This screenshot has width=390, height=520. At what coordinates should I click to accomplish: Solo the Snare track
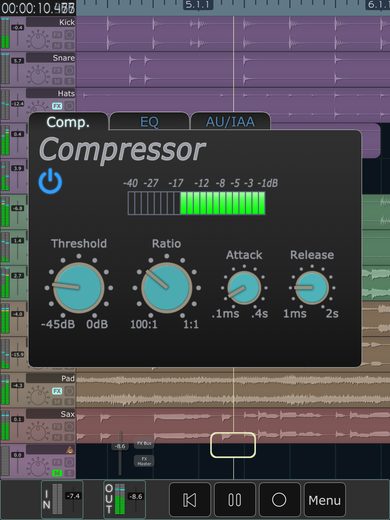69,81
